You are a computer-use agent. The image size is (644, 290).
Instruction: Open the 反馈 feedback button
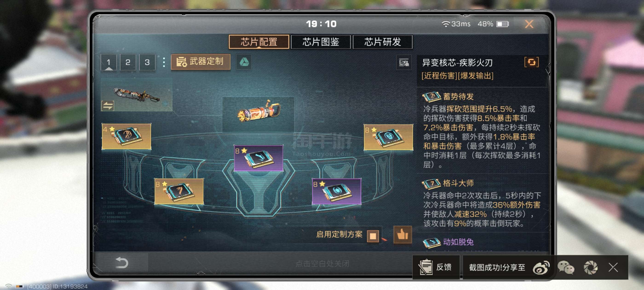pyautogui.click(x=436, y=267)
